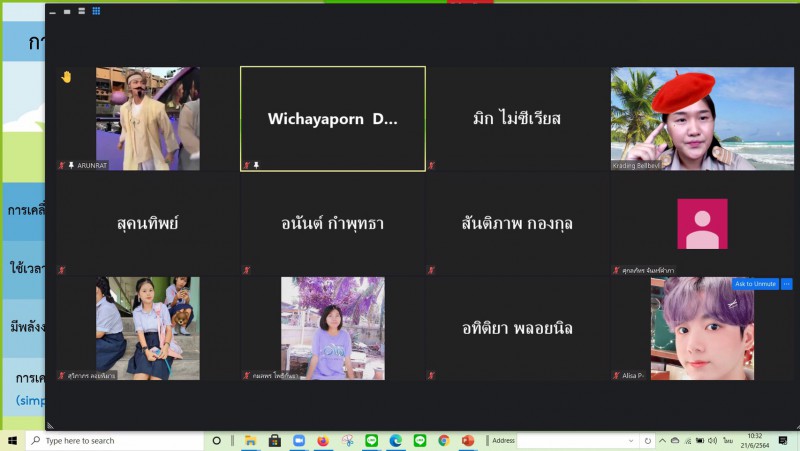This screenshot has height=451, width=800.
Task: Click the muted microphone icon on Wichayaporn's tile
Action: [x=247, y=165]
